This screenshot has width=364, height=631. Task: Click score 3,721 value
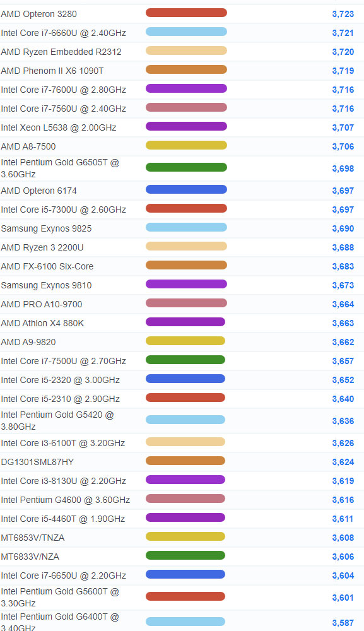(343, 33)
